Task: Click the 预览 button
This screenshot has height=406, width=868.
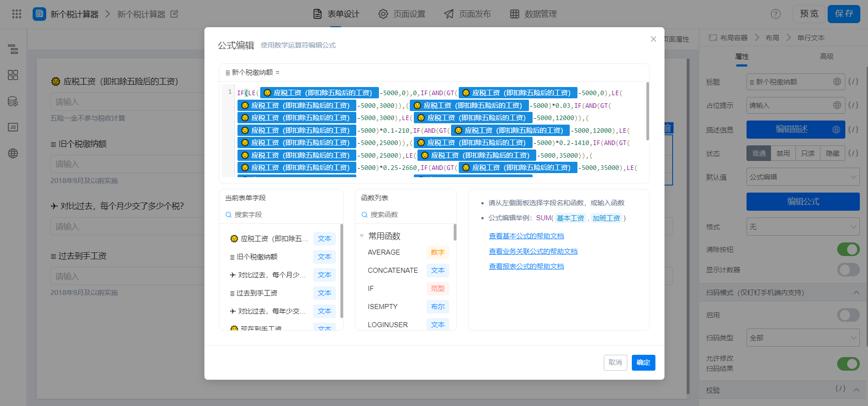Action: pos(809,14)
